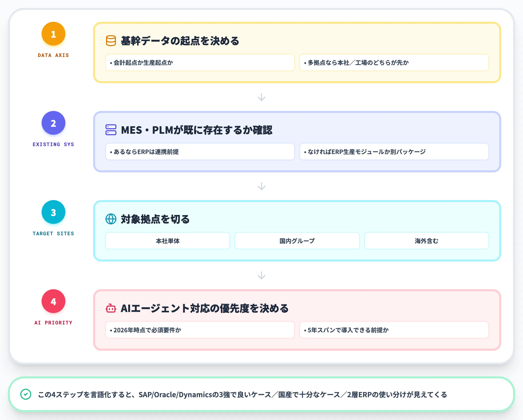Click the purple step 2 circle

[x=53, y=123]
